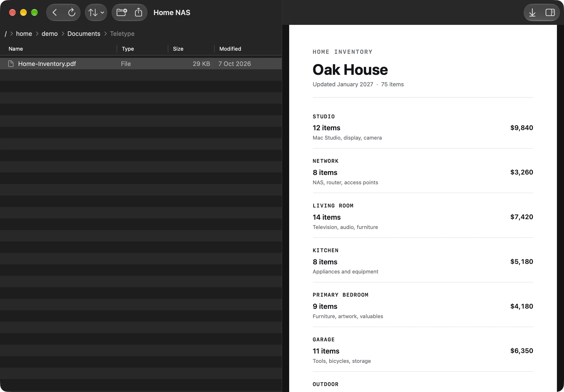The height and width of the screenshot is (392, 564).
Task: Navigate to root slash in breadcrumb
Action: tap(6, 34)
